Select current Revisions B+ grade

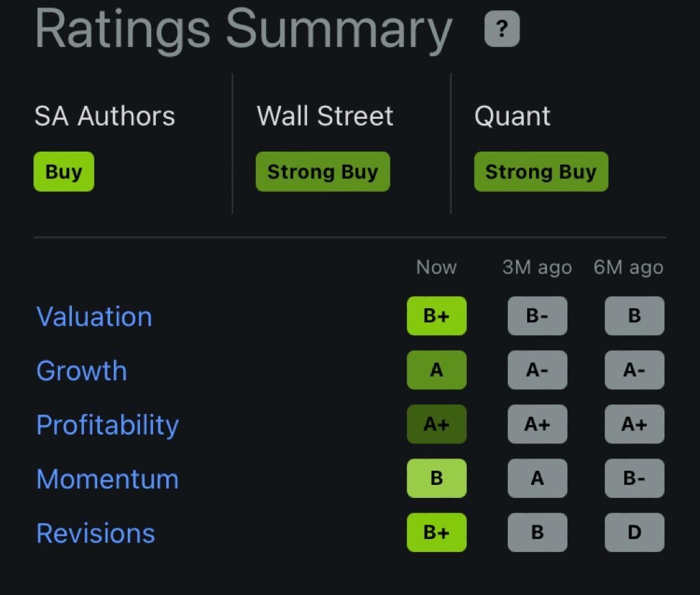pos(436,532)
